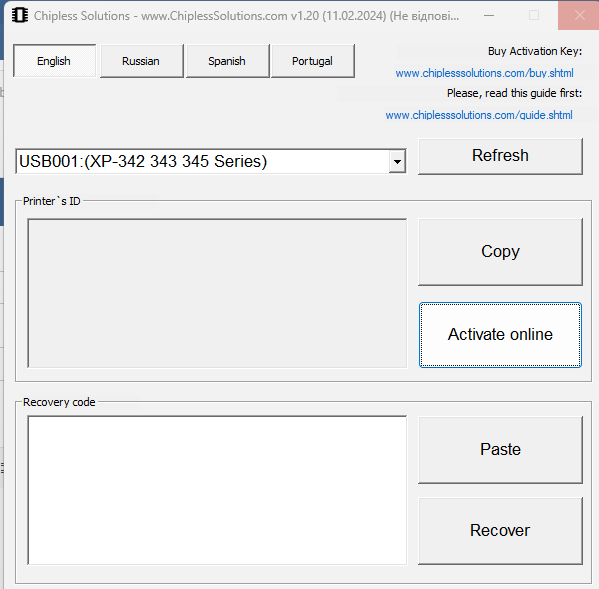Open the guide.shtml guide link
The height and width of the screenshot is (589, 599).
[x=479, y=115]
